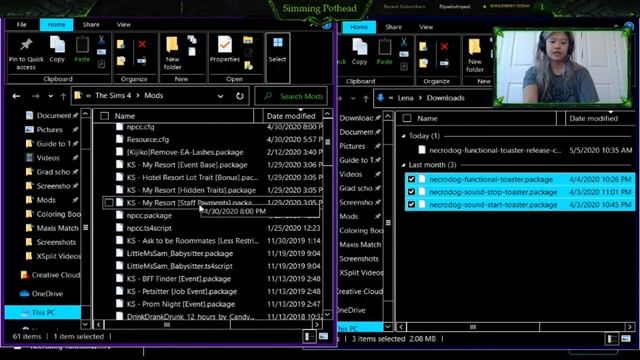The width and height of the screenshot is (640, 360).
Task: Refresh the Mods folder view
Action: click(240, 96)
